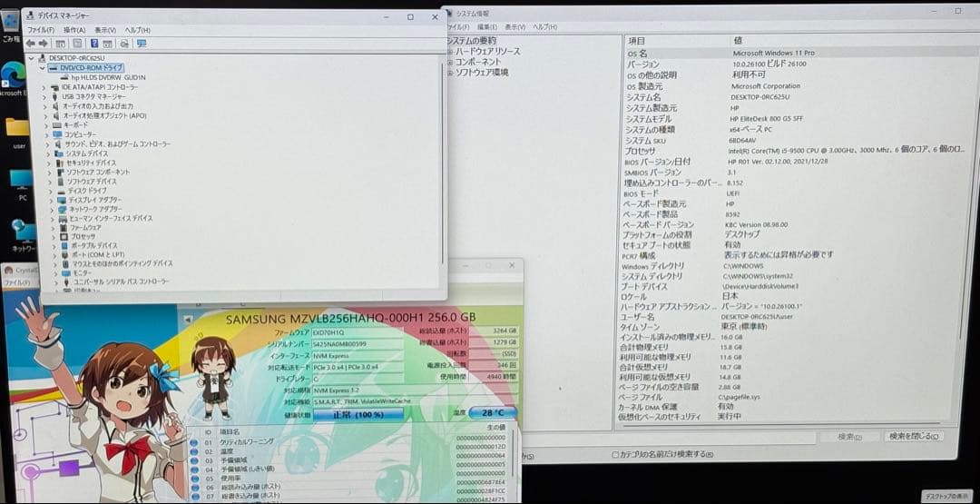This screenshot has width=980, height=504.
Task: Collapse the DVD/CD-ROM ドライブ node
Action: point(42,68)
